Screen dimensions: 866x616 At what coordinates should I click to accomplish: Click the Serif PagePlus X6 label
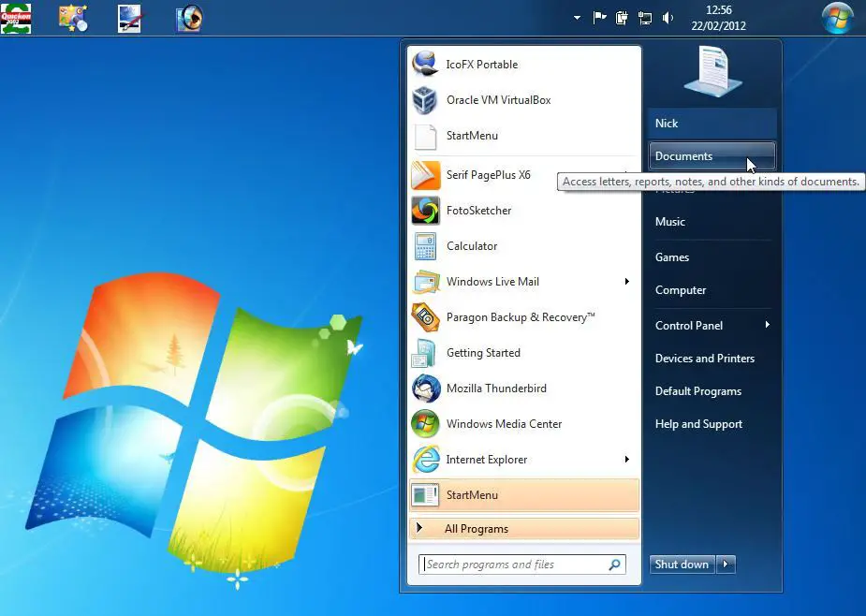(x=488, y=175)
